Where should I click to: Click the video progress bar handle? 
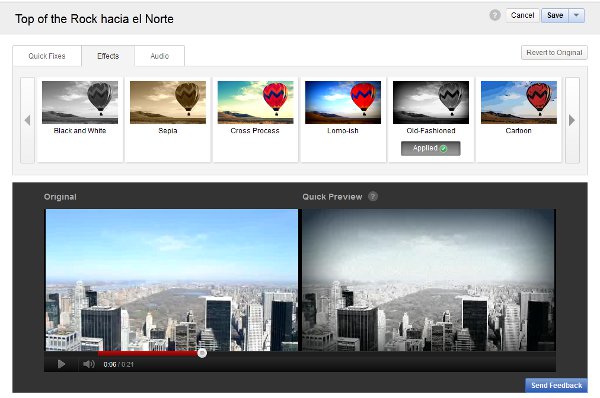pyautogui.click(x=202, y=353)
